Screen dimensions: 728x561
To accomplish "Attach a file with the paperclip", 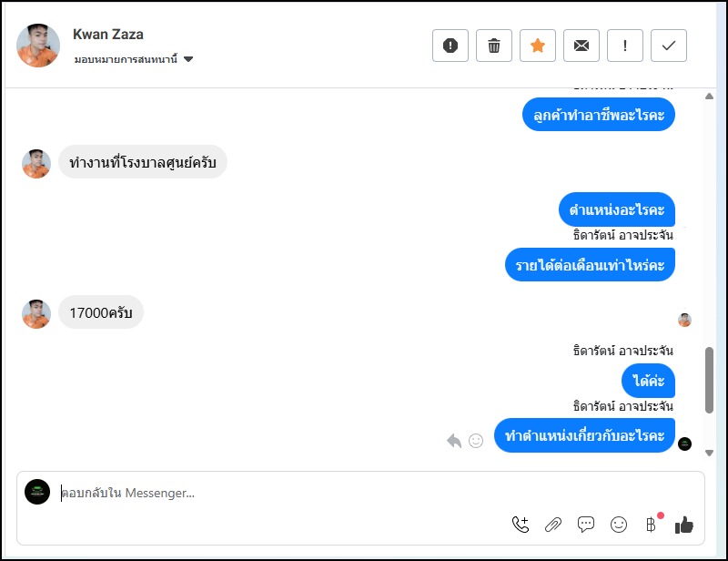I will pos(553,524).
